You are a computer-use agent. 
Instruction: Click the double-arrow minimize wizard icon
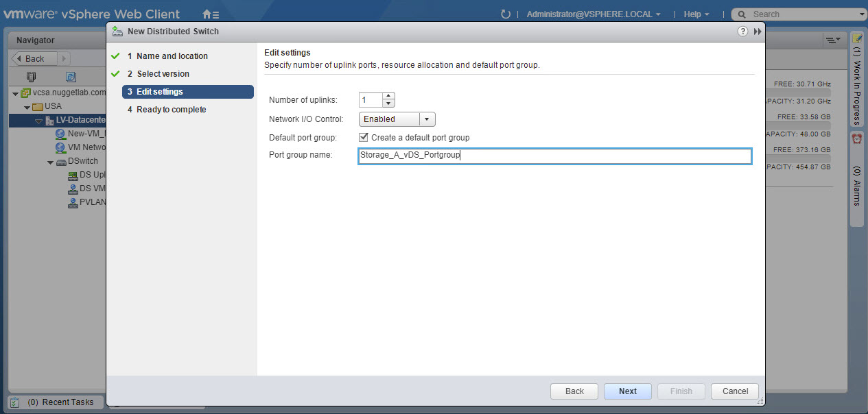758,32
